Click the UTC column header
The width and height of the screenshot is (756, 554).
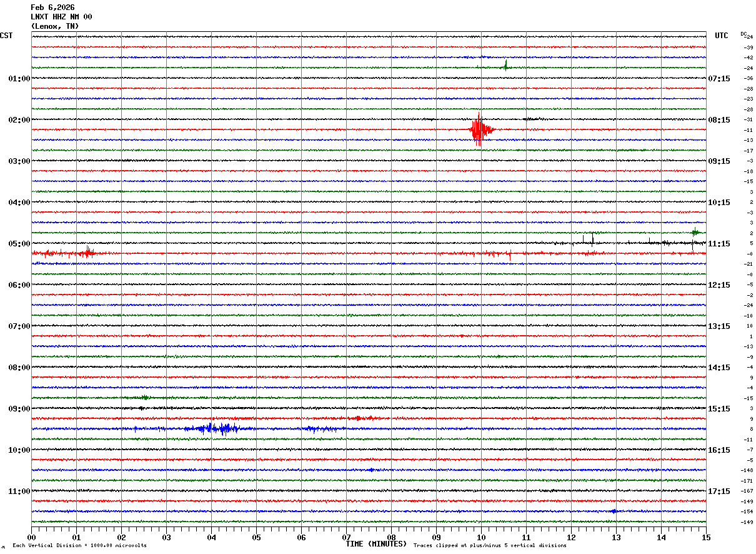722,36
